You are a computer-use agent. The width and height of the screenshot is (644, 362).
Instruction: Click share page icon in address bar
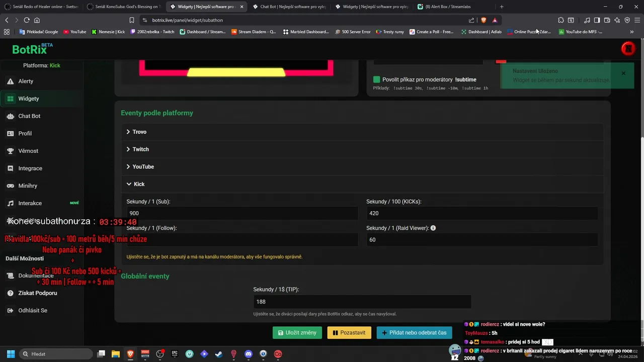click(x=471, y=20)
